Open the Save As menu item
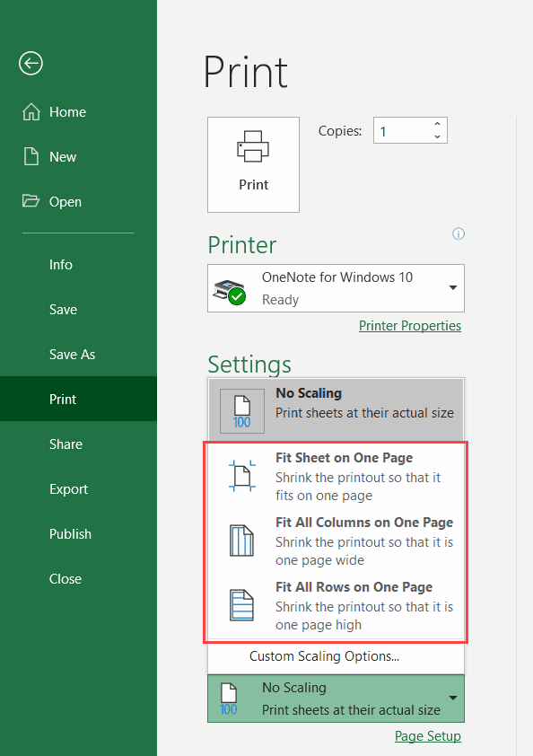The height and width of the screenshot is (756, 533). (73, 355)
